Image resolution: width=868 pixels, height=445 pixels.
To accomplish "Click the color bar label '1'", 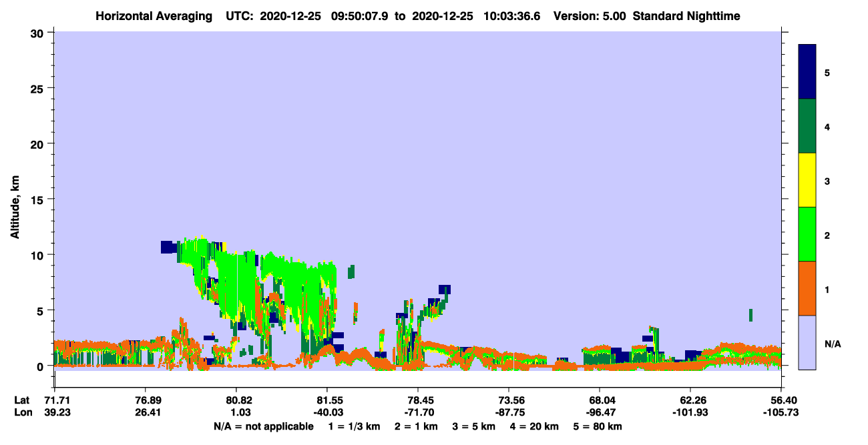I will pos(827,288).
